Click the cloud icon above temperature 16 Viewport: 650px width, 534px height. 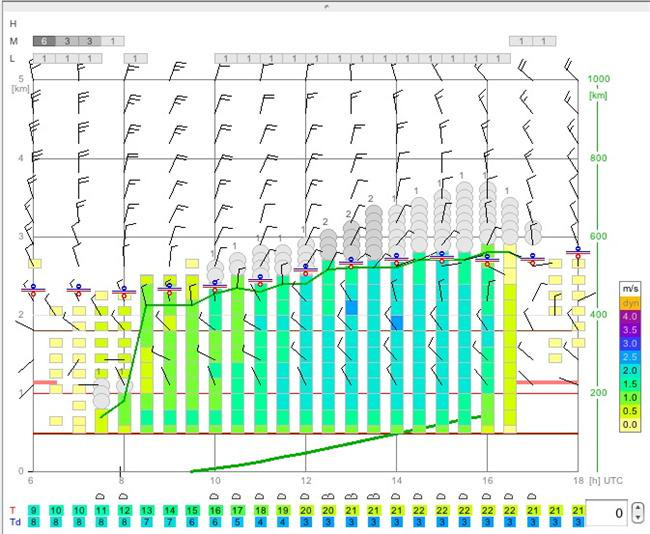click(214, 496)
